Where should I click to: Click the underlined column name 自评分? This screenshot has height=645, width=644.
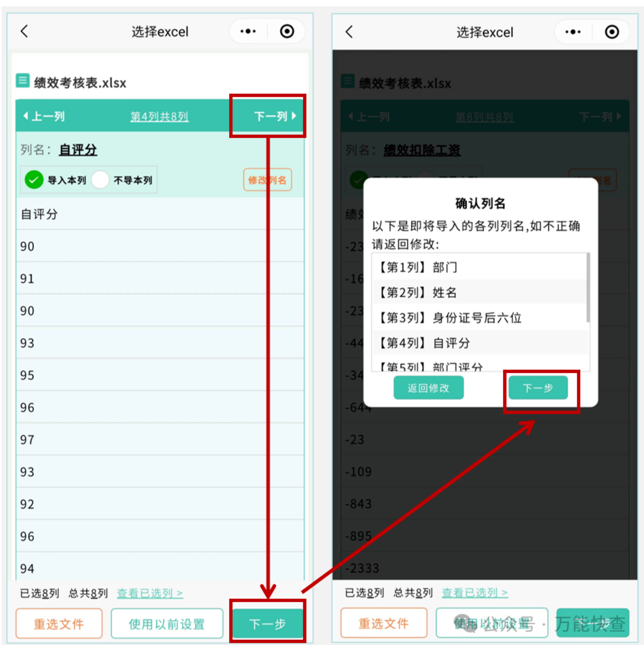pyautogui.click(x=78, y=150)
